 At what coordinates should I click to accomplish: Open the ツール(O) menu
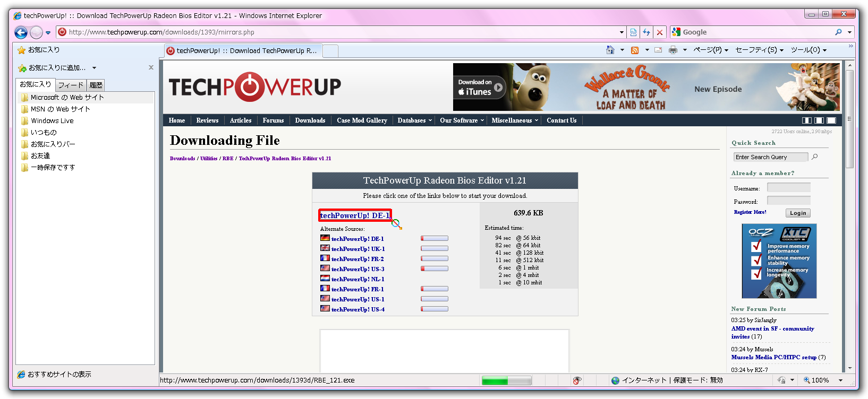click(x=809, y=50)
